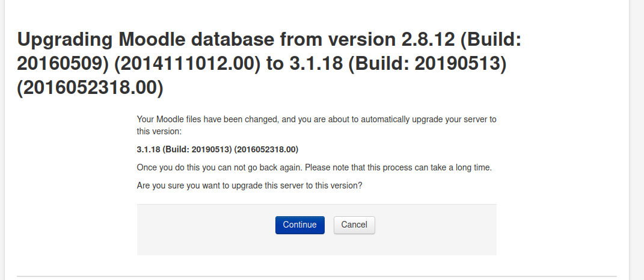Click "Your Moodle files have been changed" text
This screenshot has height=280, width=644.
pos(208,120)
